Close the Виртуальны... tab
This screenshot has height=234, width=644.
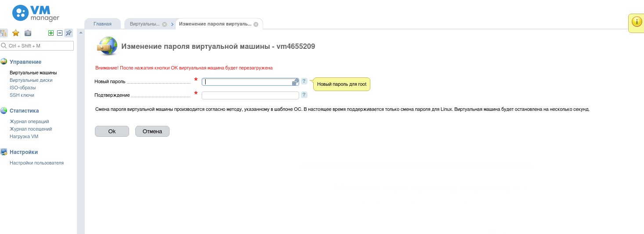[164, 24]
